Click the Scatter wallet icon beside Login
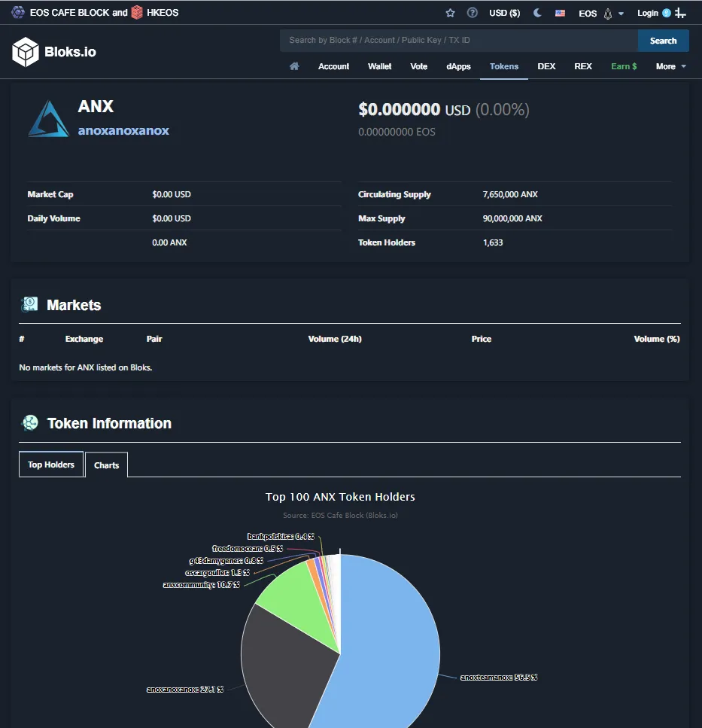Image resolution: width=702 pixels, height=728 pixels. pos(667,13)
